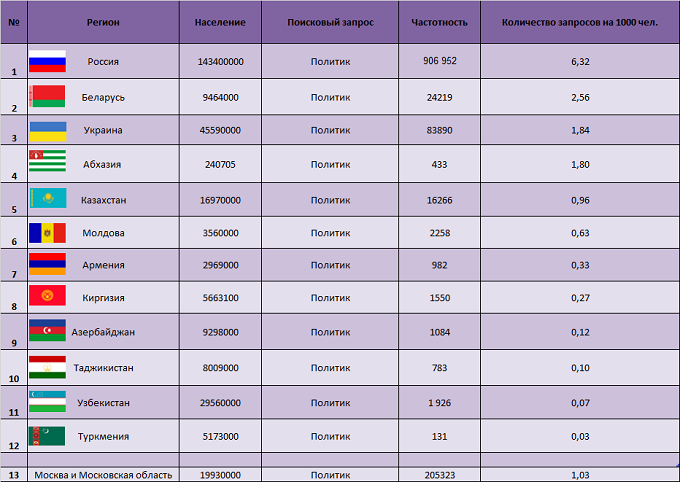This screenshot has width=680, height=482.
Task: Select the Abkhazia flag image
Action: [47, 161]
